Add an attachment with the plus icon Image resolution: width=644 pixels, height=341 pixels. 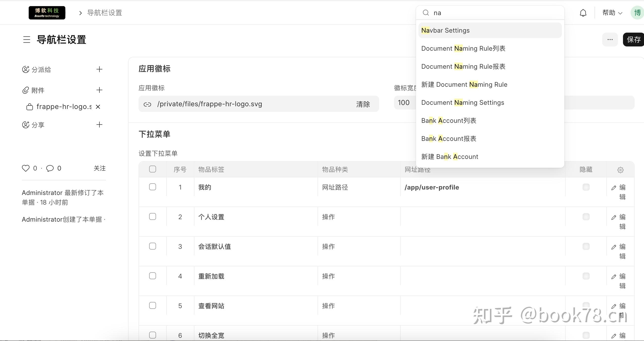coord(99,90)
